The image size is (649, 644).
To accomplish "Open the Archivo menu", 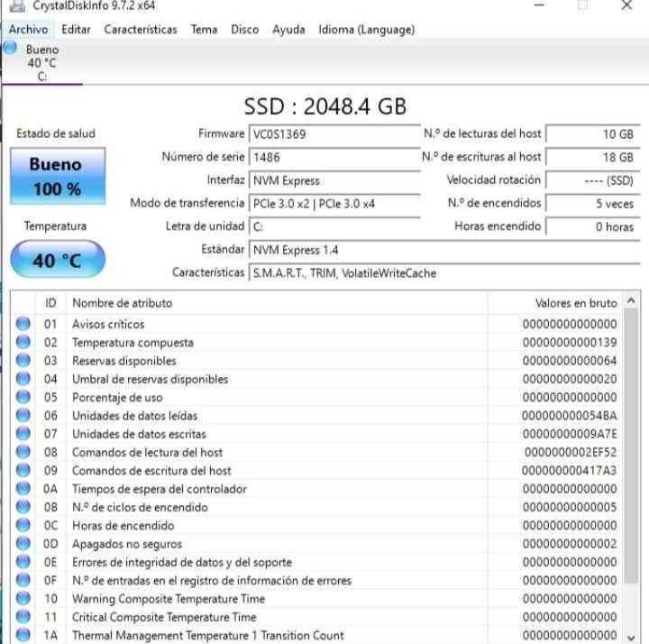I will 28,29.
